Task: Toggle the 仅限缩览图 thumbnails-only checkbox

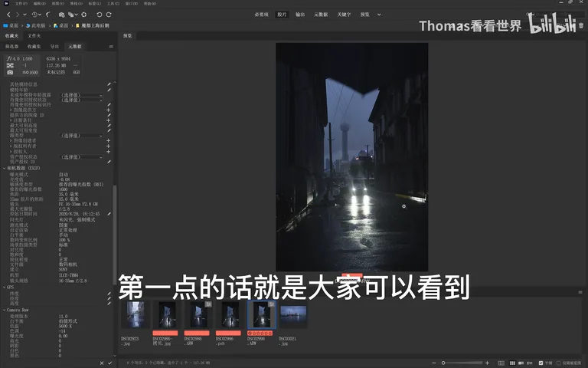Action: (x=559, y=363)
